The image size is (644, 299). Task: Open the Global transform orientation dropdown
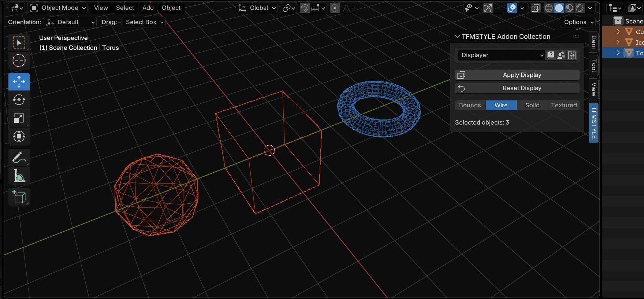[x=257, y=8]
